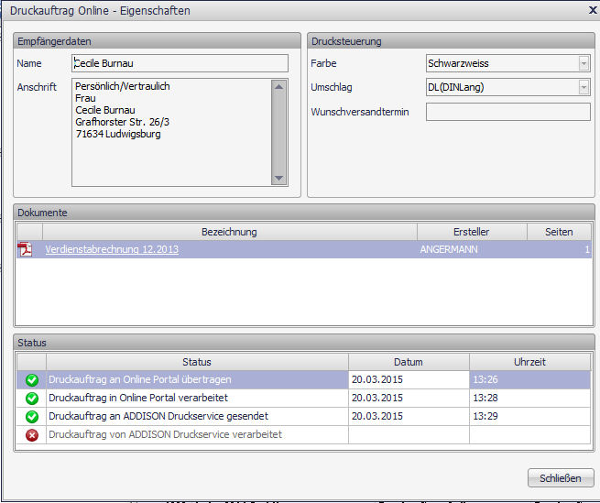This screenshot has height=503, width=600.
Task: Select 'Druckauftrag in Online Portal verarbeitet' row
Action: (304, 398)
